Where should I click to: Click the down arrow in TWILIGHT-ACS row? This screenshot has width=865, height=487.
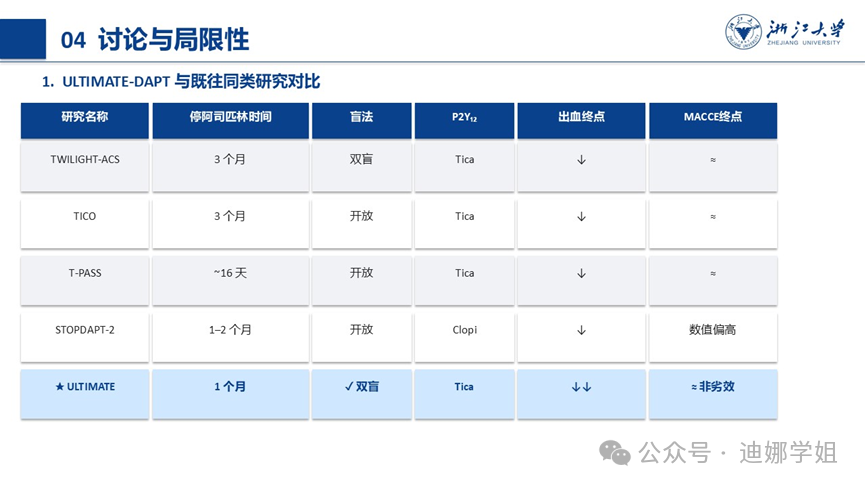tap(581, 160)
